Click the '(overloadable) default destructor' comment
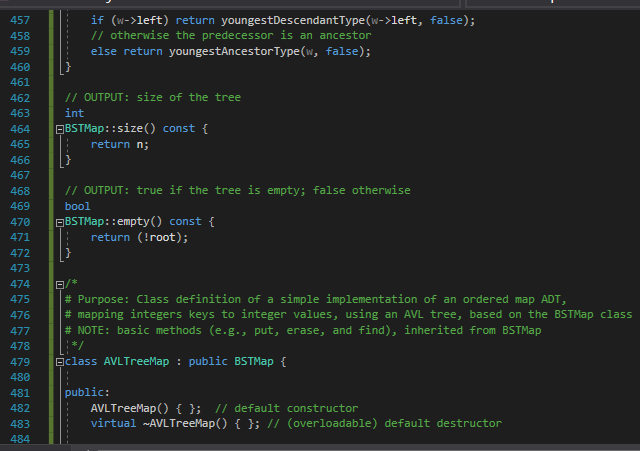 tap(394, 424)
